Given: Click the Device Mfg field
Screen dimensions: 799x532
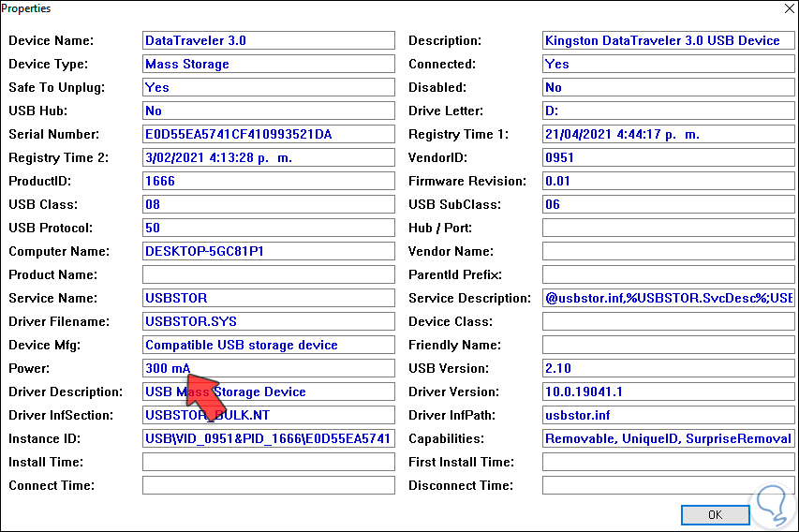Looking at the screenshot, I should [x=269, y=345].
